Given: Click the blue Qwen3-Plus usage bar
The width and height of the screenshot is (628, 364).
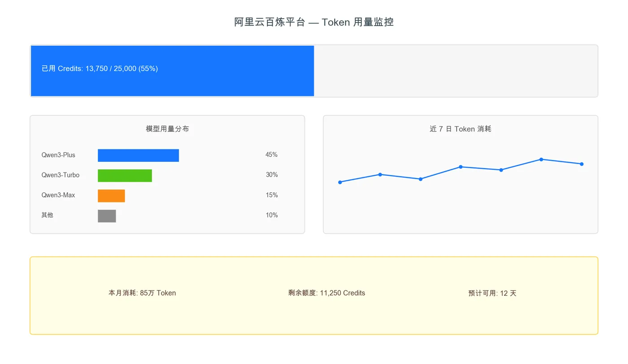Looking at the screenshot, I should (x=138, y=155).
